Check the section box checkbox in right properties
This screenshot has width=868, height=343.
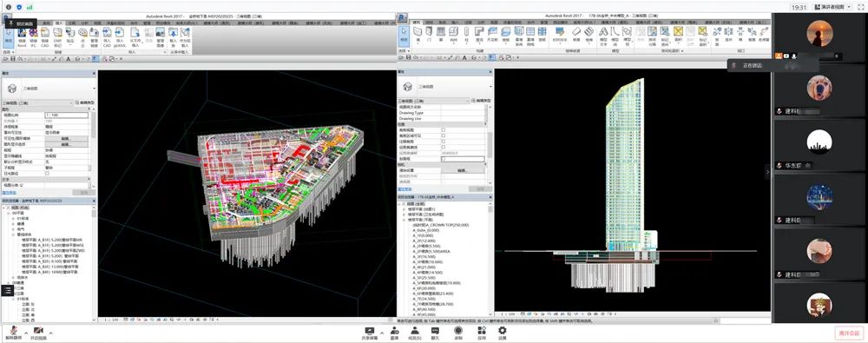click(x=443, y=159)
